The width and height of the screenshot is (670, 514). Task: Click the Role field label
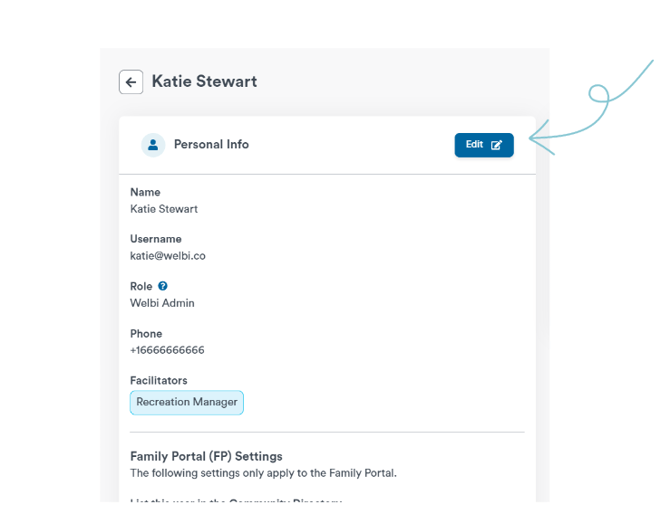point(141,286)
